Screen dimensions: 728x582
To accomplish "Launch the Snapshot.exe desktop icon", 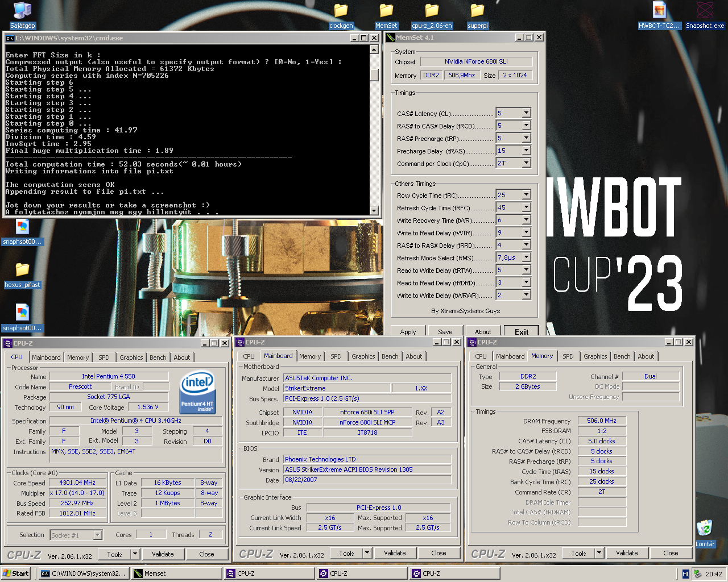I will coord(705,15).
